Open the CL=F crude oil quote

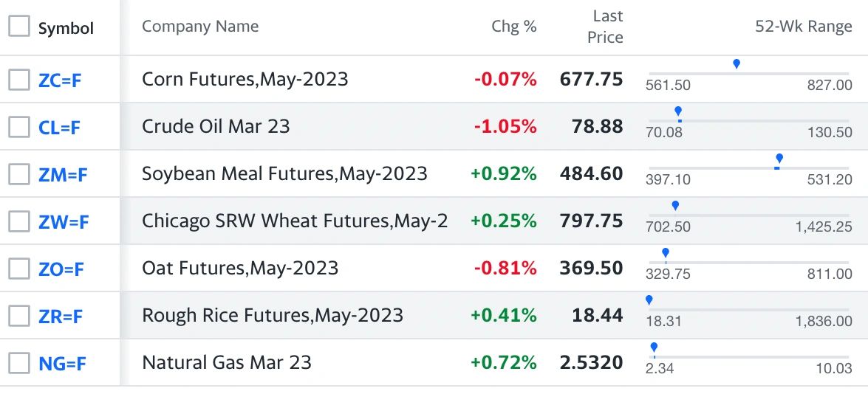coord(59,128)
